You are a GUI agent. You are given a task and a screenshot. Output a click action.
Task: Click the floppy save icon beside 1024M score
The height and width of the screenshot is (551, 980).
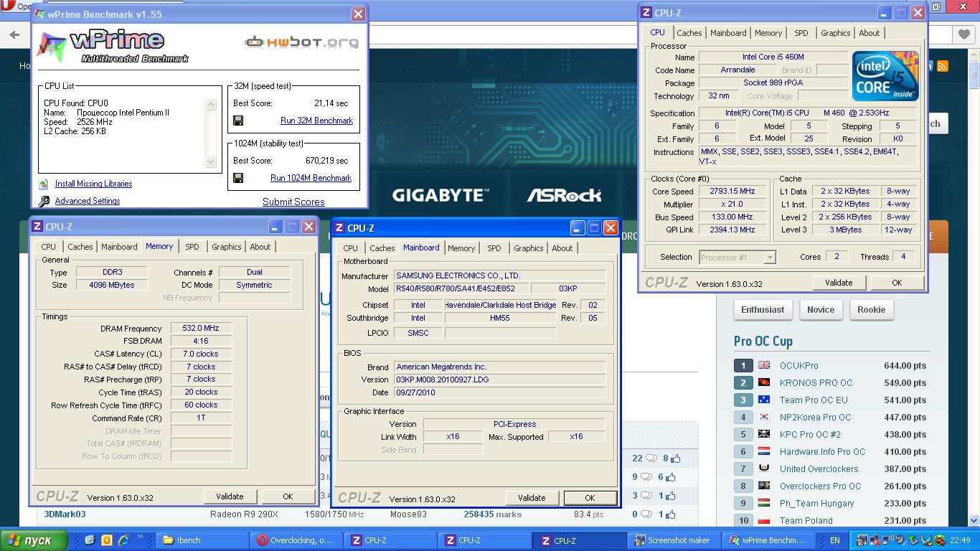(238, 178)
